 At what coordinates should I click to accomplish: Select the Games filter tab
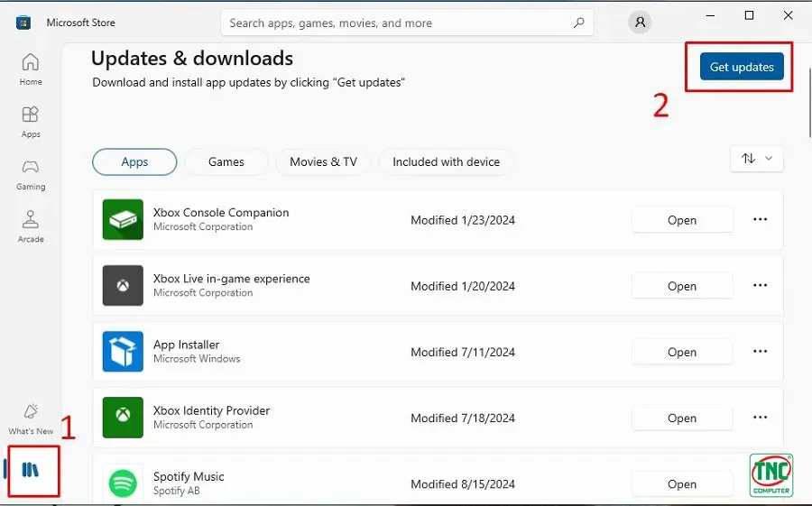pyautogui.click(x=226, y=161)
